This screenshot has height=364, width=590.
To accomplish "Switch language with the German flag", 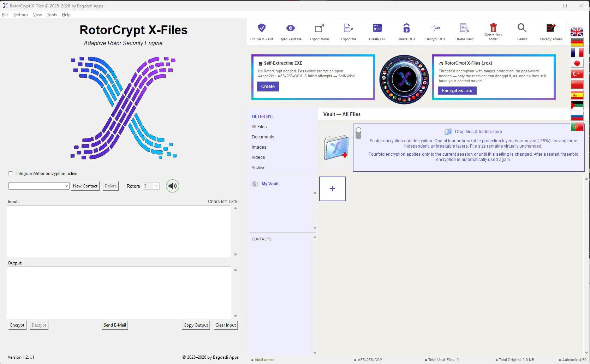I will pyautogui.click(x=577, y=42).
